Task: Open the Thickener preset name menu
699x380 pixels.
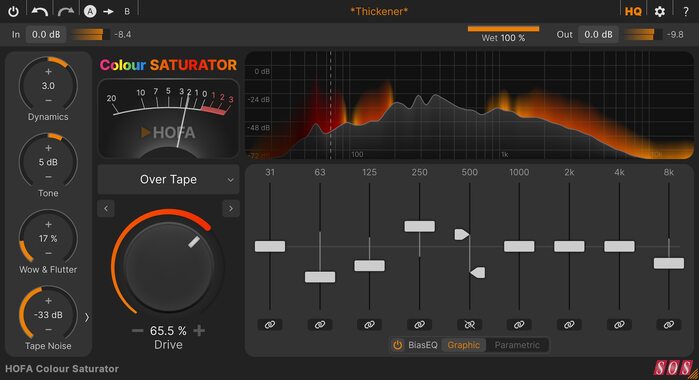Action: pyautogui.click(x=378, y=12)
